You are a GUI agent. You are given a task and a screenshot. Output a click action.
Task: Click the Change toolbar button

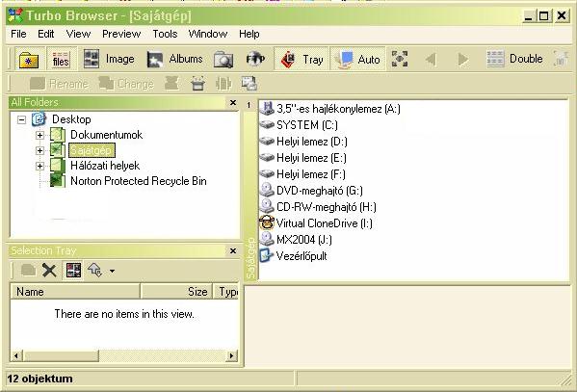[126, 84]
